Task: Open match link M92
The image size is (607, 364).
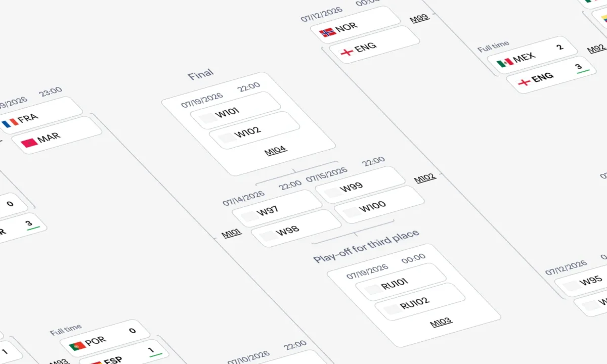Action: (596, 49)
